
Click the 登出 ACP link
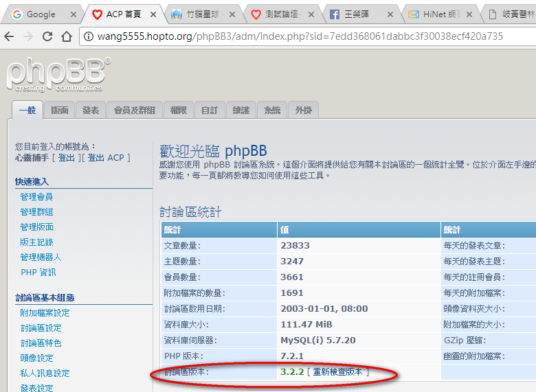(x=107, y=157)
